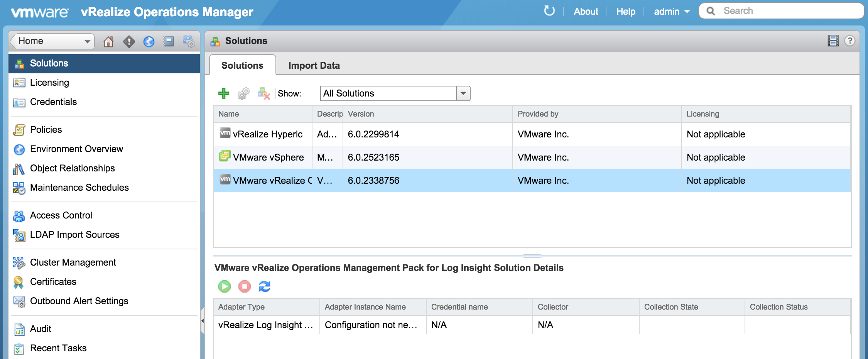Select the VMware vSphere solution row
Image resolution: width=868 pixels, height=359 pixels.
tap(386, 157)
